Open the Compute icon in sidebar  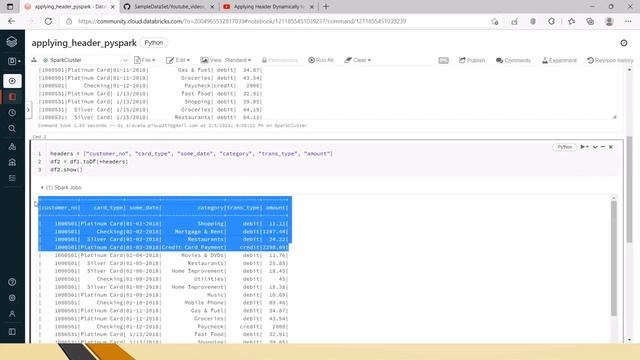click(x=12, y=162)
